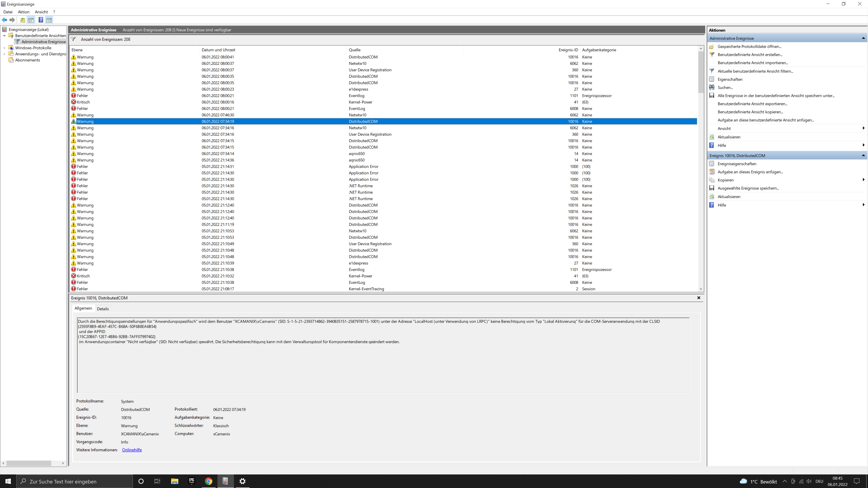Click the Suchen binoculars icon in Aktionen
The image size is (868, 488).
tap(712, 88)
